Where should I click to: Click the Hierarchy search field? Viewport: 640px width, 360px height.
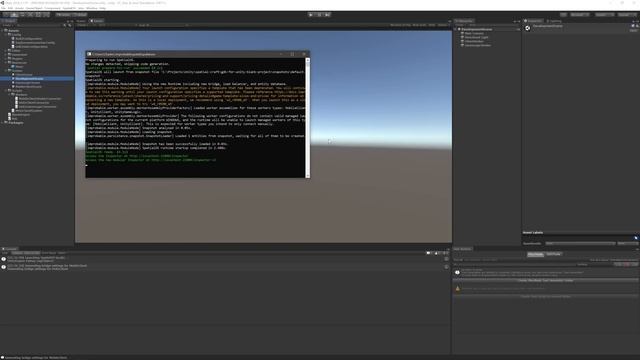click(x=493, y=25)
